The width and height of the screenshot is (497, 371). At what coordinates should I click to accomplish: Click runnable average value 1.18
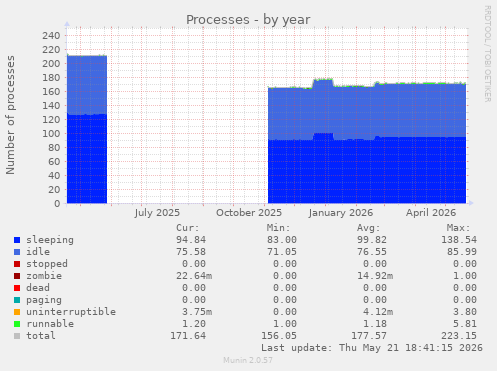(x=375, y=324)
